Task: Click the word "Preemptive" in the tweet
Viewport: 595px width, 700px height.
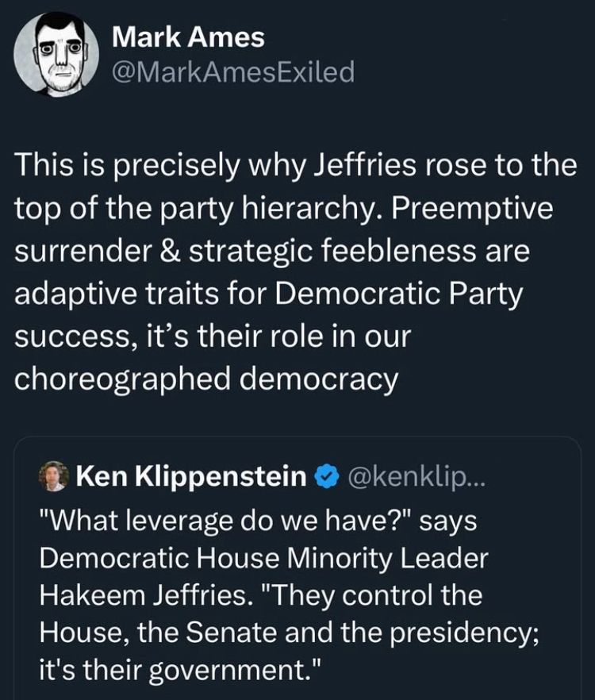Action: pos(472,209)
